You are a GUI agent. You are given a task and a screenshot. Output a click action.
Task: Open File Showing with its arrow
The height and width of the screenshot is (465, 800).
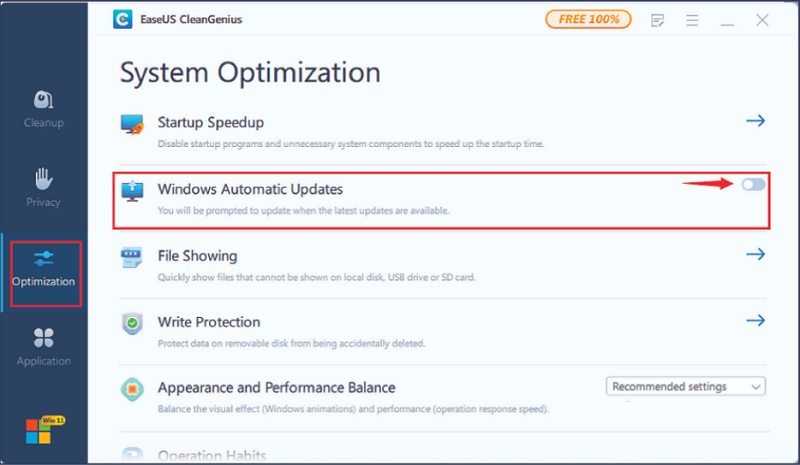(x=756, y=254)
